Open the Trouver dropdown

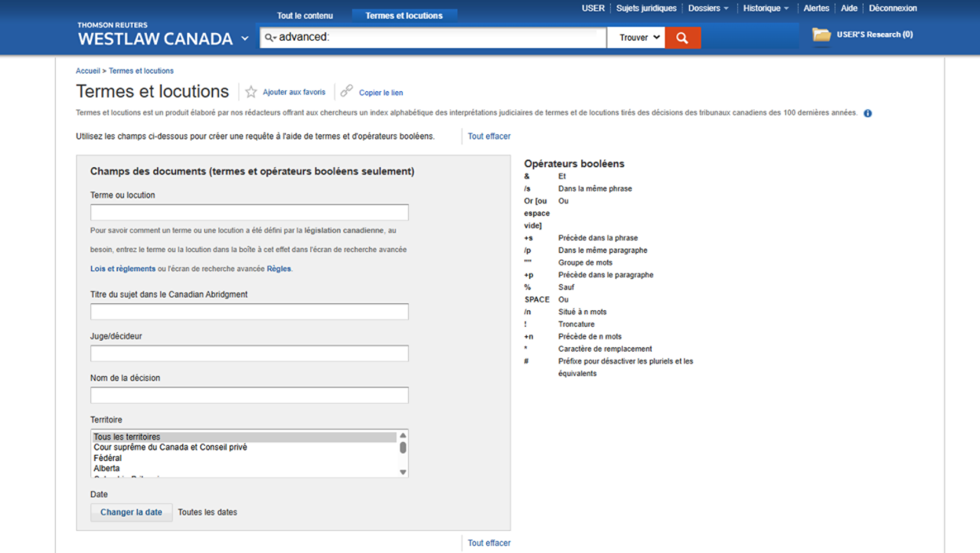[x=635, y=37]
